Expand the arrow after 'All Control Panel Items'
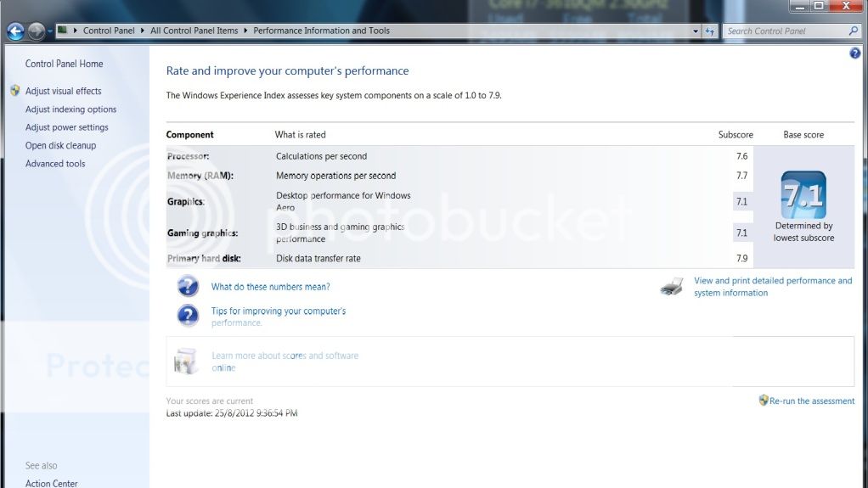Image resolution: width=868 pixels, height=488 pixels. click(x=245, y=31)
